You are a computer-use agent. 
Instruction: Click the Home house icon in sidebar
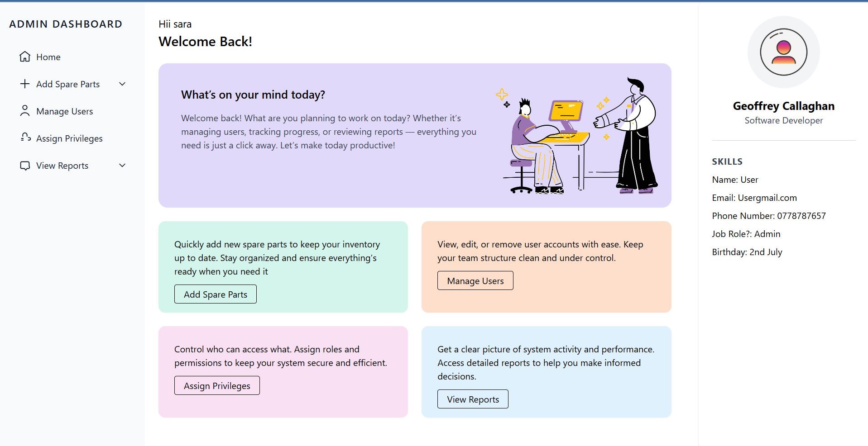(x=25, y=57)
